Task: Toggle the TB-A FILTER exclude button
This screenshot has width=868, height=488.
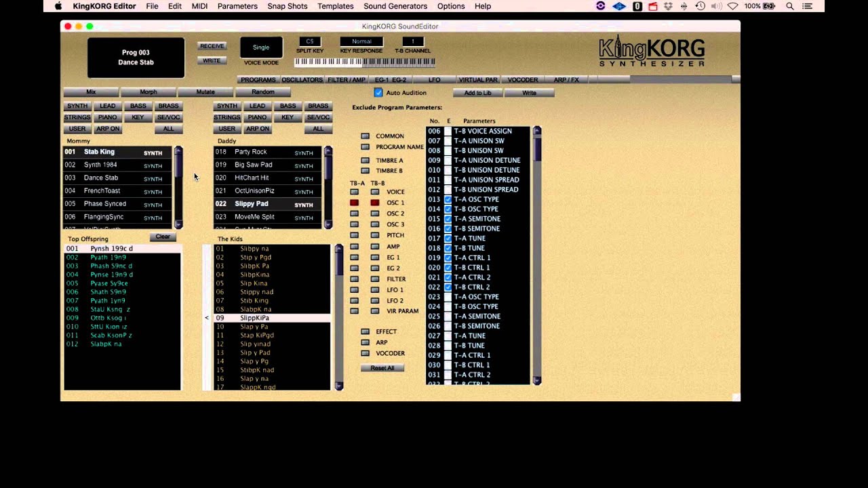Action: [x=354, y=279]
